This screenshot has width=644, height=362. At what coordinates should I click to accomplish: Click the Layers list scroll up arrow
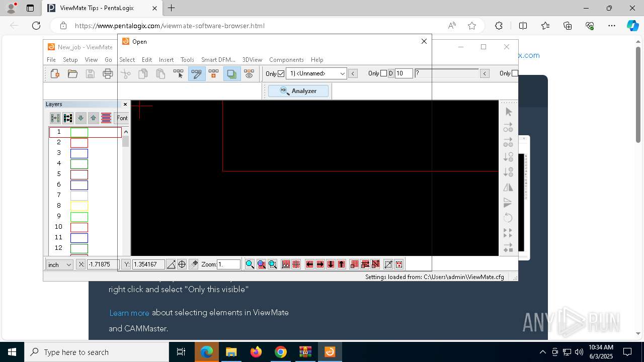126,132
